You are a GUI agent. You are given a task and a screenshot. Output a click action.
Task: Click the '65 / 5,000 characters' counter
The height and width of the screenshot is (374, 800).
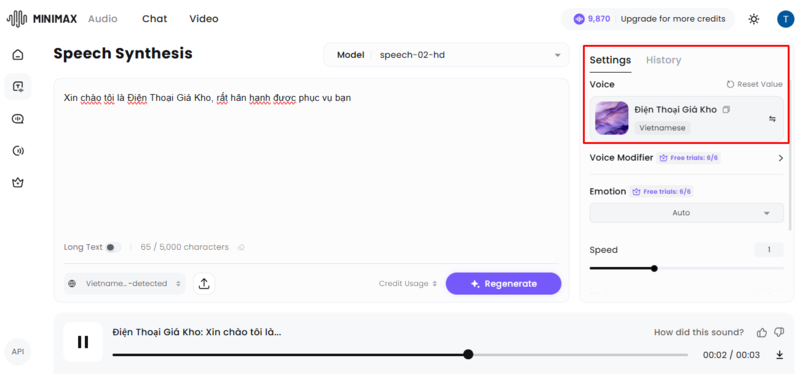click(x=185, y=247)
